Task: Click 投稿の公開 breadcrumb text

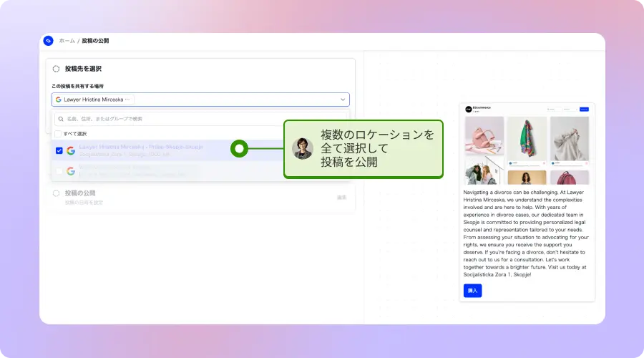Action: click(x=95, y=41)
